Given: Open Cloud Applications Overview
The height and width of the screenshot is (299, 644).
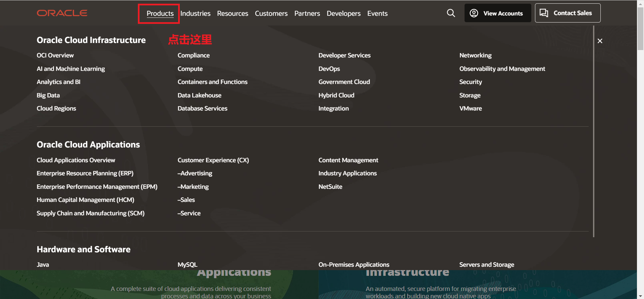Looking at the screenshot, I should pyautogui.click(x=76, y=160).
